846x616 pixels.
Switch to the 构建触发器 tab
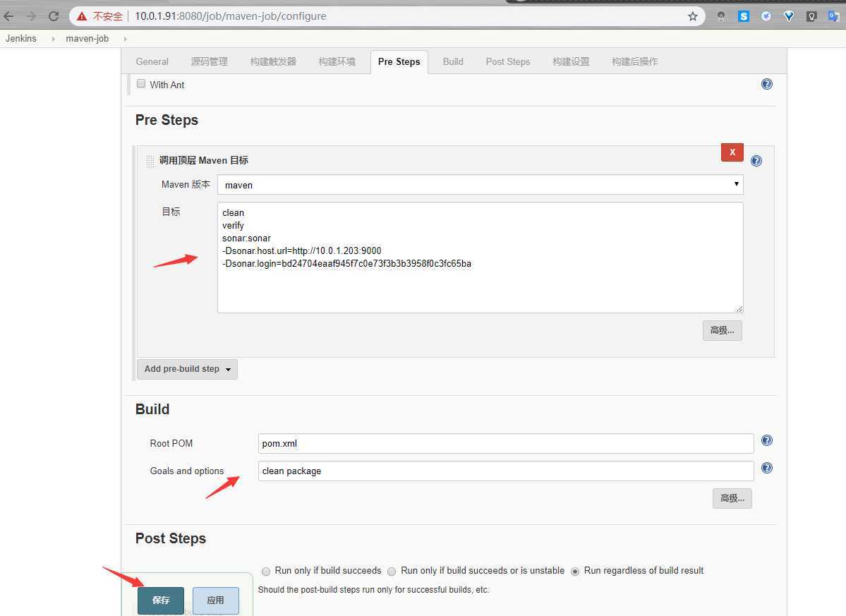[274, 61]
